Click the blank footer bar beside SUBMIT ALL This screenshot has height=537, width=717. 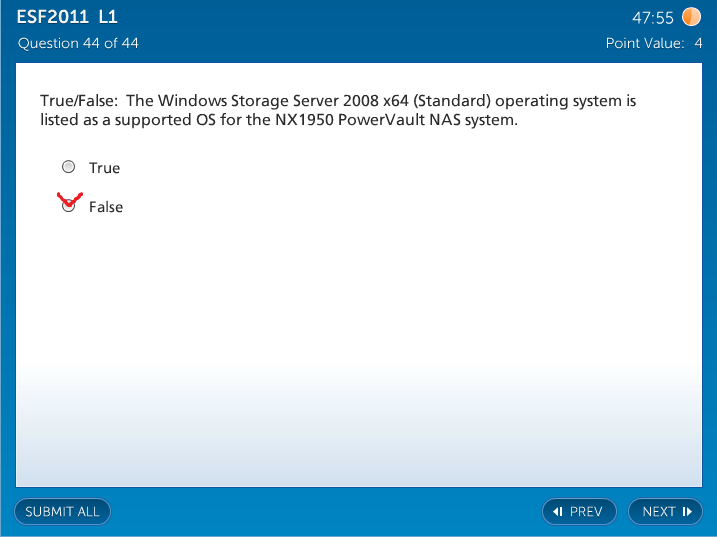[320, 512]
